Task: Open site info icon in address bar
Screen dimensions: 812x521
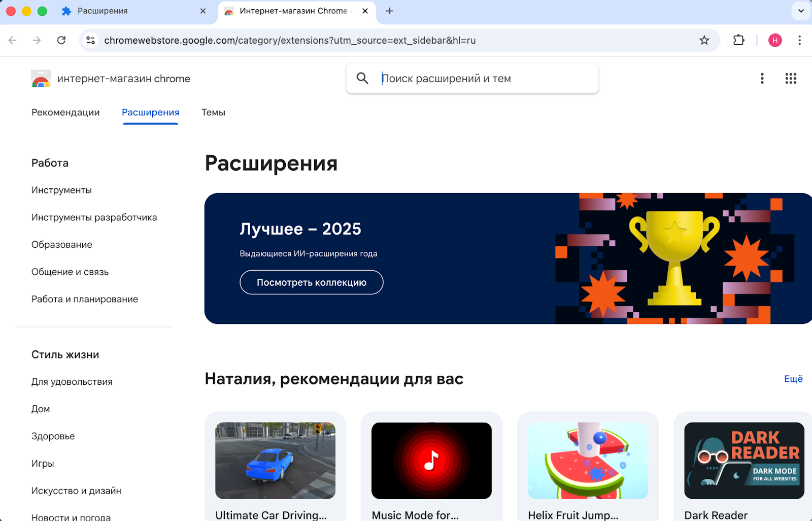Action: (91, 40)
